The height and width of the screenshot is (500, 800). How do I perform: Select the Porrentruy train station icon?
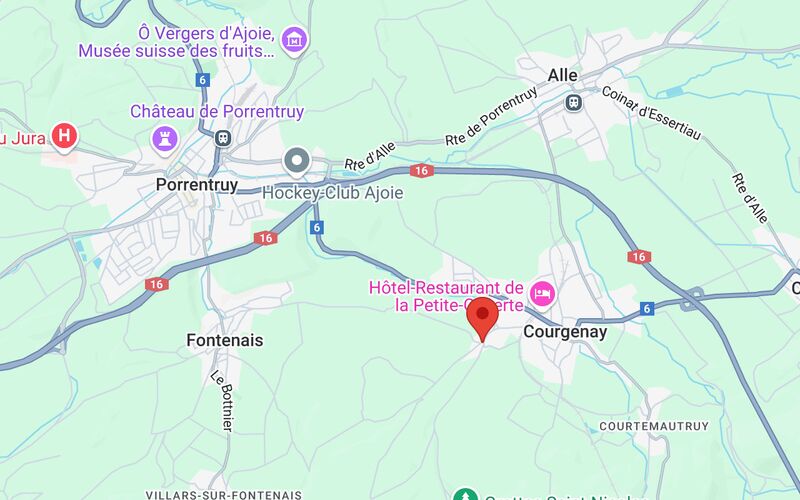[x=223, y=138]
